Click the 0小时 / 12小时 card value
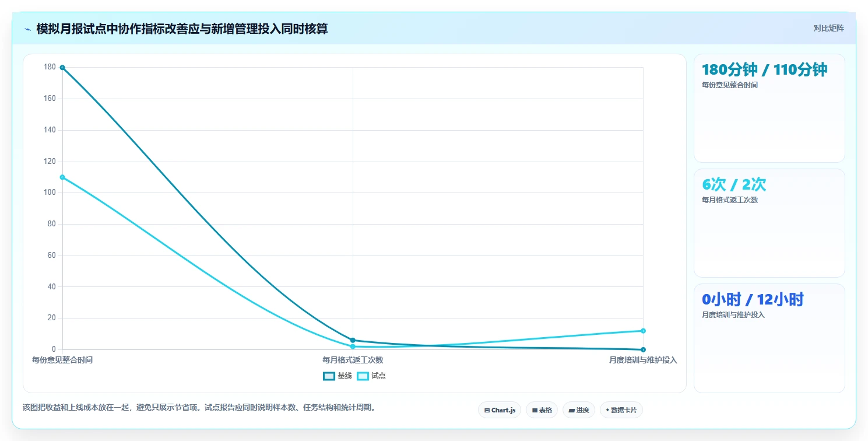The height and width of the screenshot is (441, 868). [753, 299]
